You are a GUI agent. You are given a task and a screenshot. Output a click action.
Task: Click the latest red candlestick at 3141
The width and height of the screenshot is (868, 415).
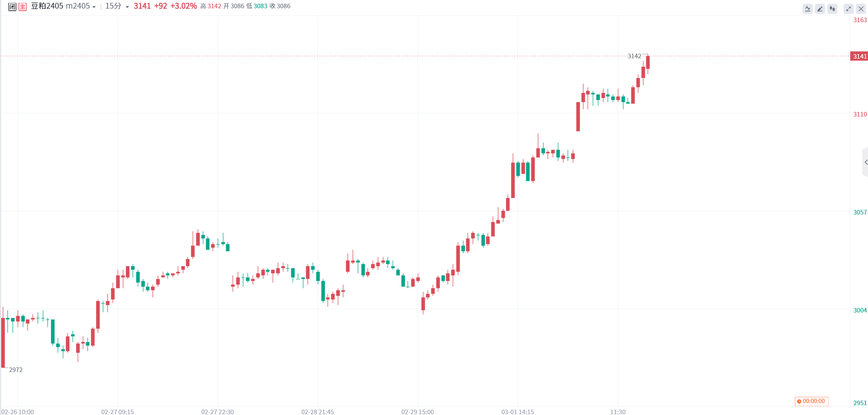[648, 62]
